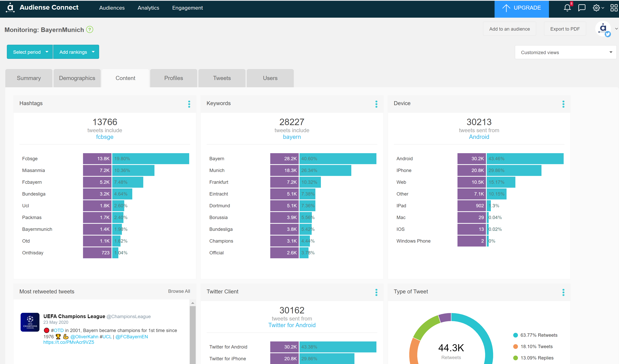Click the 44.3K Retweets donut center

click(x=451, y=351)
